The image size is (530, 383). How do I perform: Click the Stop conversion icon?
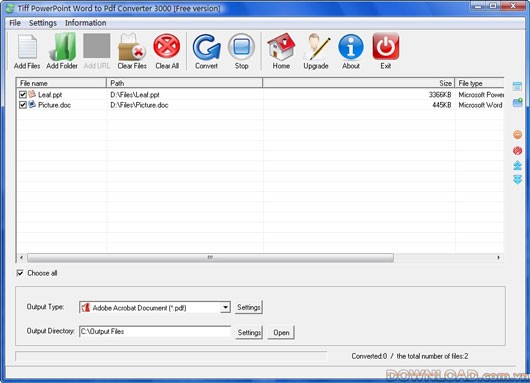click(x=241, y=47)
